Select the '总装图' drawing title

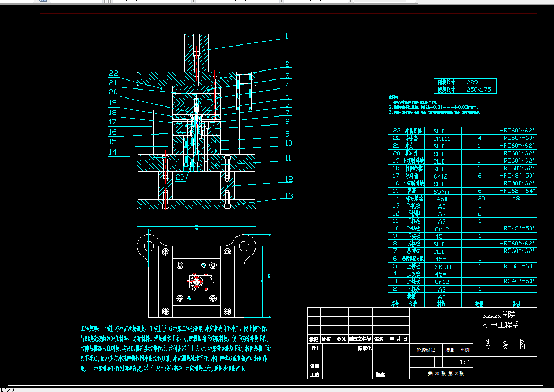[505, 344]
